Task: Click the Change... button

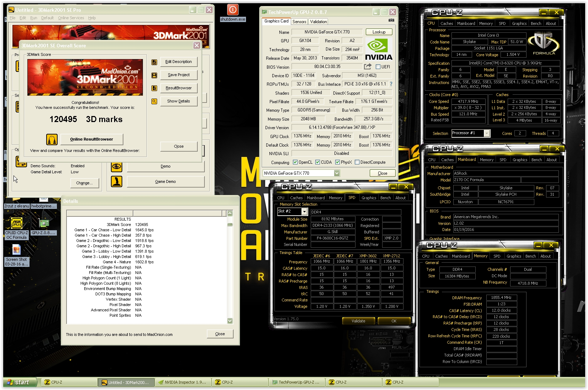Action: tap(85, 183)
